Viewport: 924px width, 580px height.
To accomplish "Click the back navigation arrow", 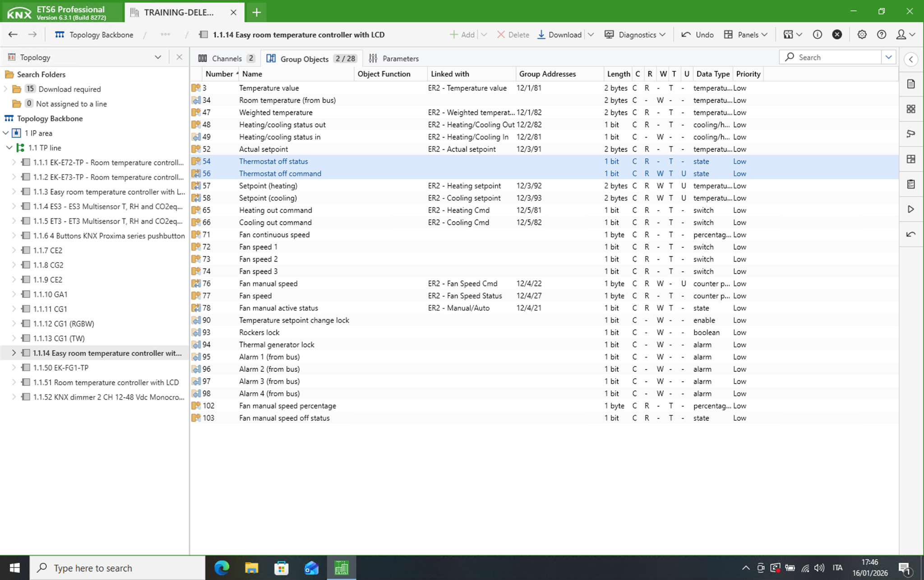I will [13, 35].
